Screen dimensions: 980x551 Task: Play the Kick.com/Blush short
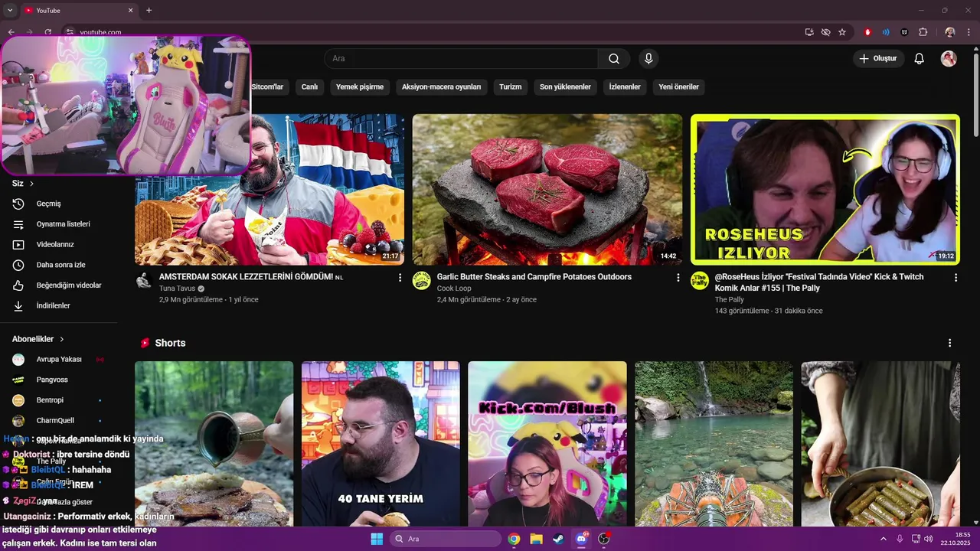547,444
